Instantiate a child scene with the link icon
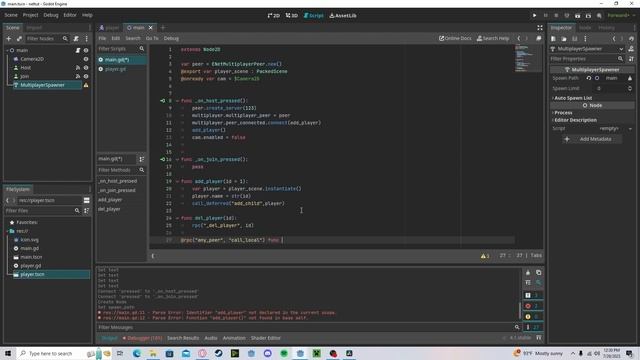Image resolution: width=640 pixels, height=360 pixels. point(19,38)
